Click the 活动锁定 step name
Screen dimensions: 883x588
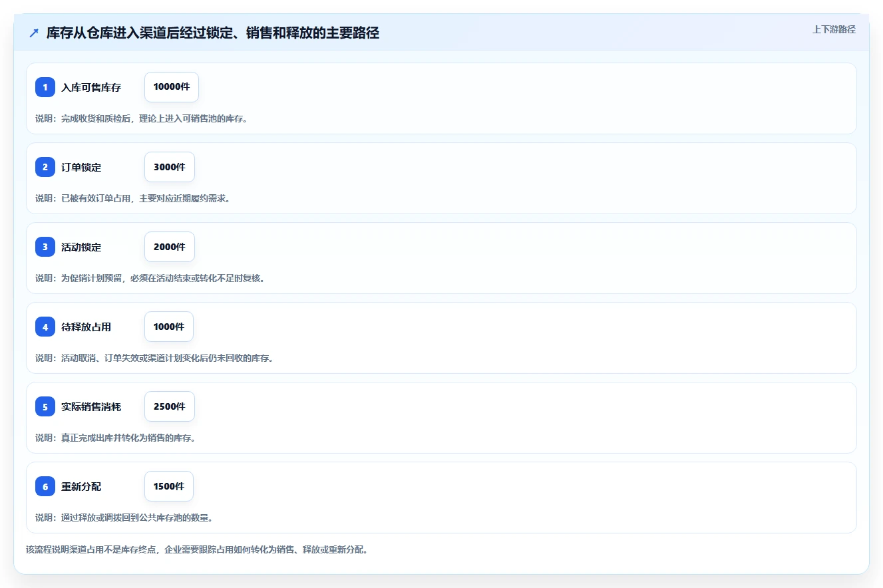(x=81, y=247)
